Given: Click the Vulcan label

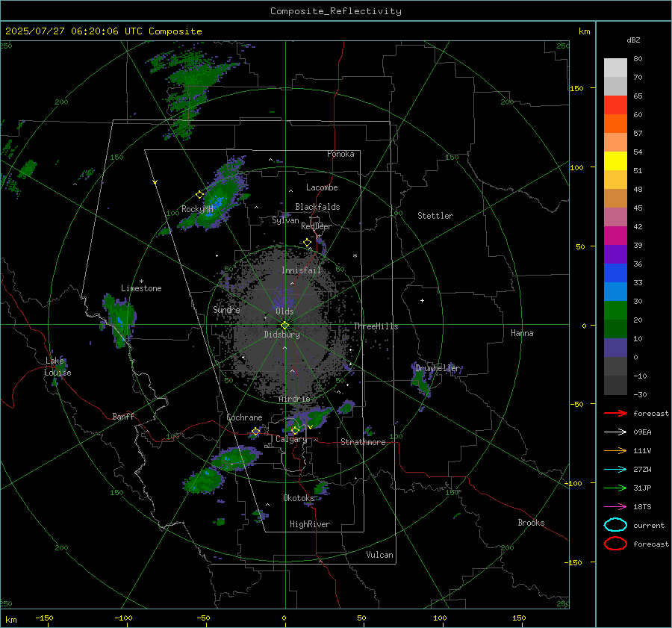Looking at the screenshot, I should [x=380, y=555].
